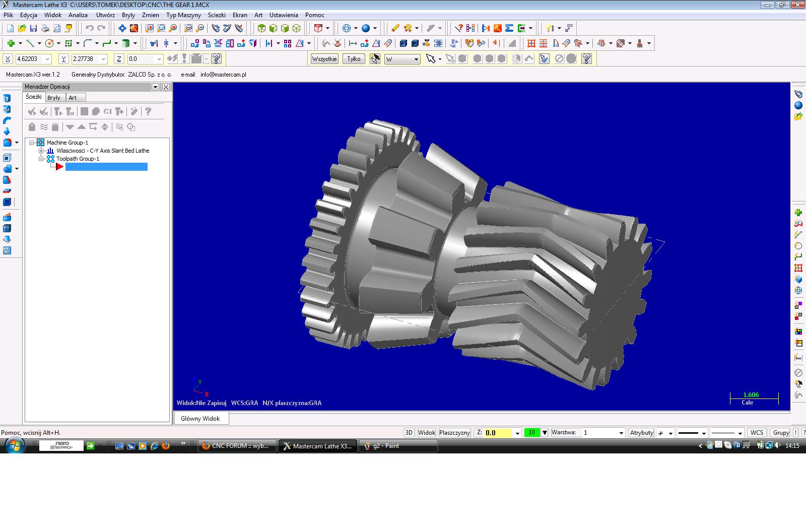This screenshot has height=532, width=806.
Task: Click the Widok button in status bar
Action: (x=426, y=433)
